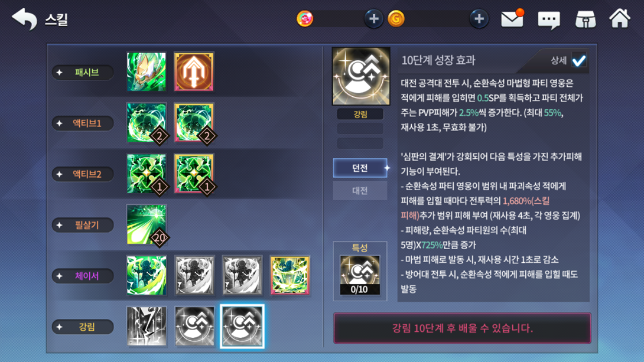Add more gems with the plus button

373,19
